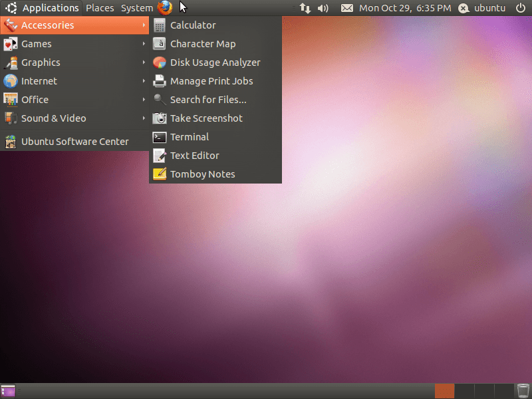The width and height of the screenshot is (532, 399).
Task: Switch to the orange first workspace
Action: pyautogui.click(x=444, y=391)
